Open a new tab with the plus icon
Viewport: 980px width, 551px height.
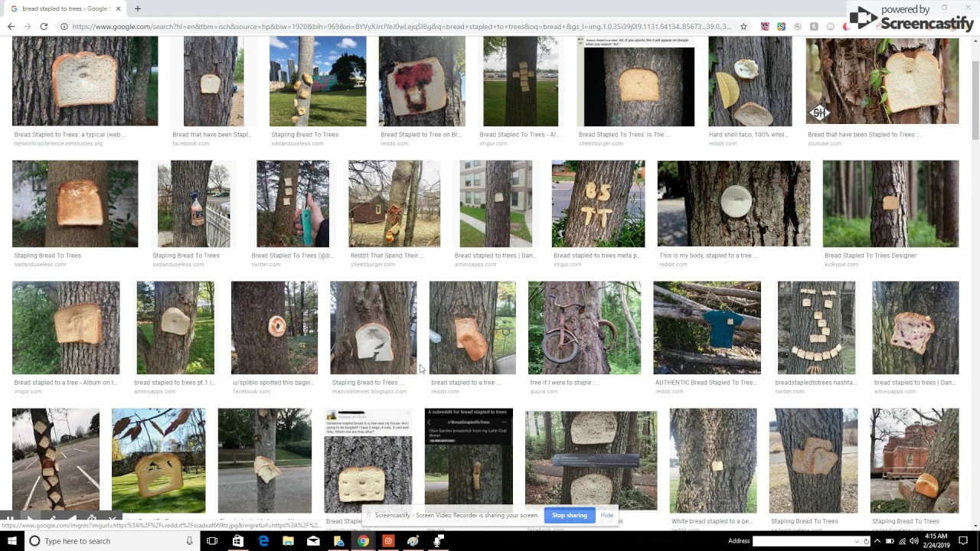coord(138,8)
